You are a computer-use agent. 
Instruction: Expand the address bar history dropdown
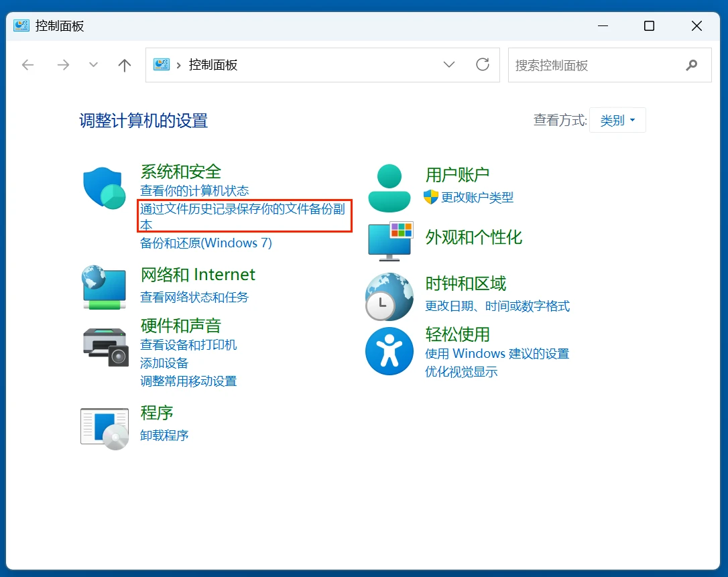click(449, 64)
